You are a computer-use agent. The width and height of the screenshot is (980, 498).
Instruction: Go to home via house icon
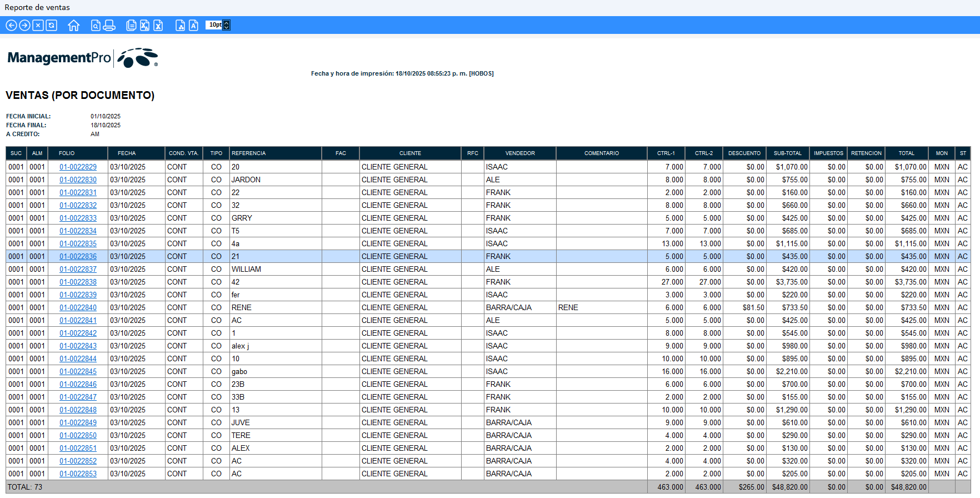73,25
